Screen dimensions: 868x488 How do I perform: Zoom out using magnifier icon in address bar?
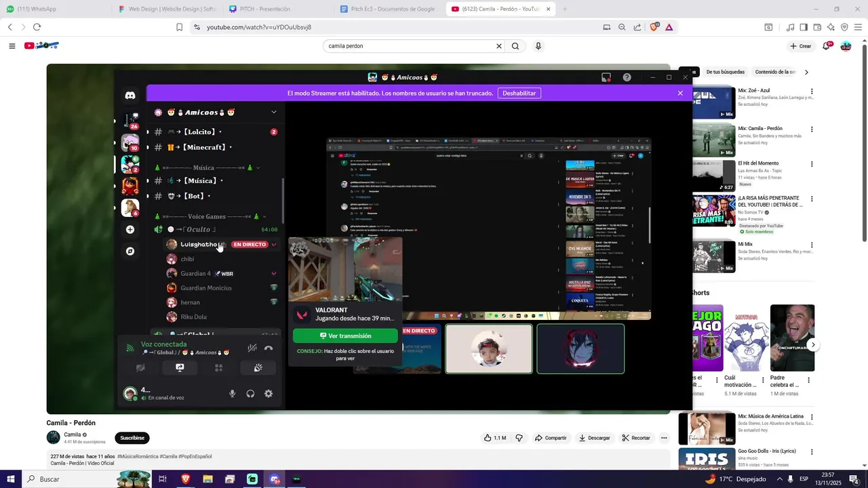pyautogui.click(x=622, y=27)
